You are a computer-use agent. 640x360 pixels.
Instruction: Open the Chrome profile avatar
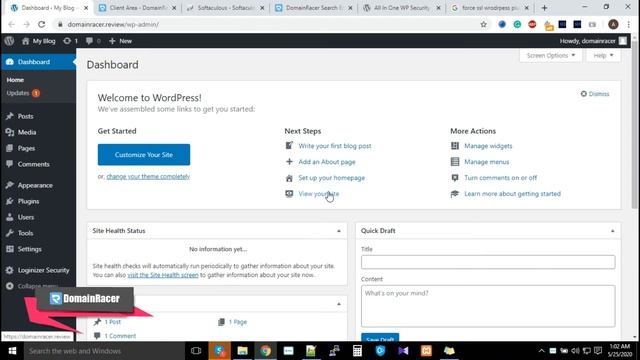tap(613, 24)
